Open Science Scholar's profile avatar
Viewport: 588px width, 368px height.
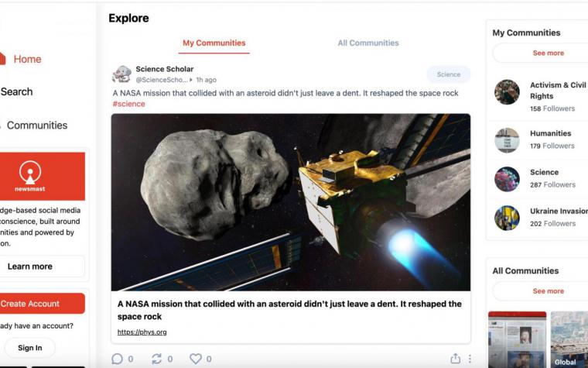tap(122, 74)
